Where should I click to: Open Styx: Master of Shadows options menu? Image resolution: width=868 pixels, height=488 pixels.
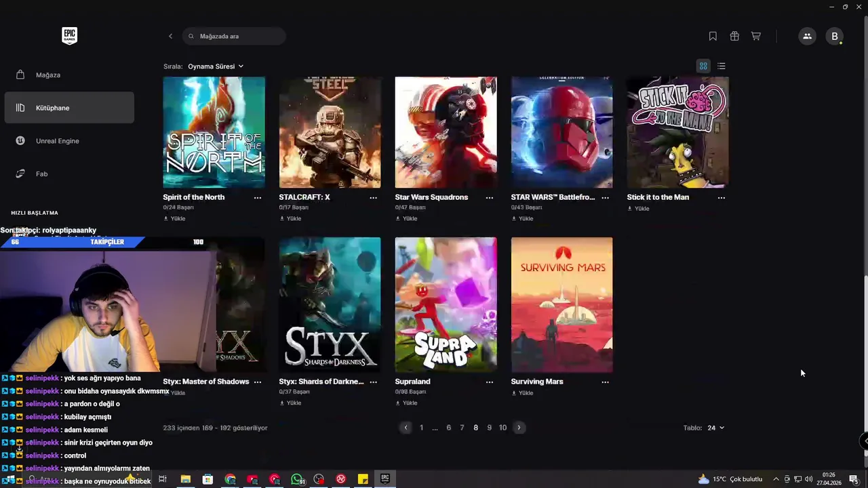point(258,382)
